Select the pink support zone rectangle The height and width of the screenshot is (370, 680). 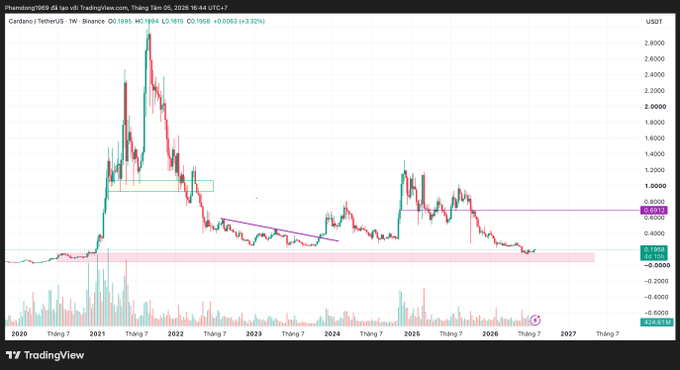pos(325,257)
